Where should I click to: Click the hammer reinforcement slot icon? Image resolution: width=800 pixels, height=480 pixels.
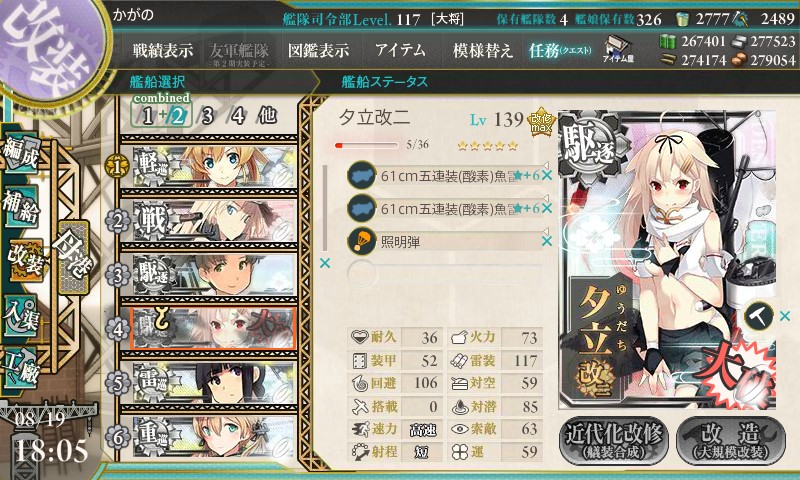click(759, 316)
